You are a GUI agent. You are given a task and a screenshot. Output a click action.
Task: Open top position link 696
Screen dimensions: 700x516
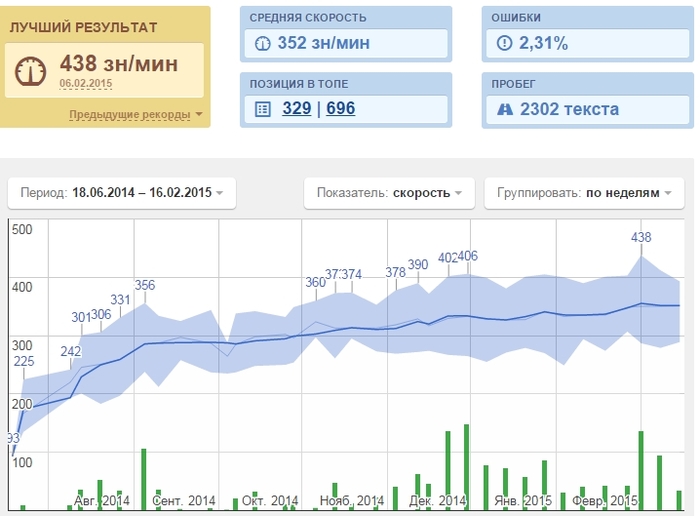coord(341,108)
